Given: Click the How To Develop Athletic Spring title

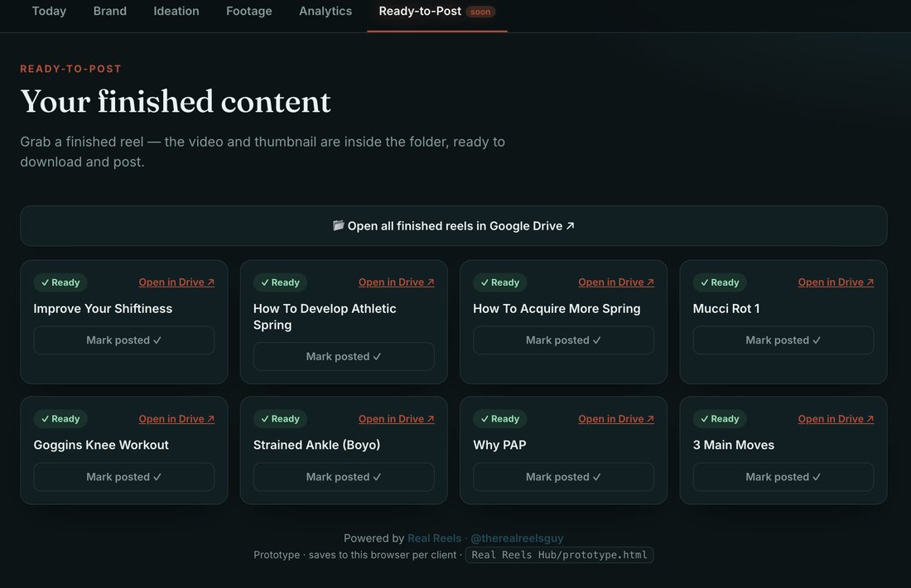Looking at the screenshot, I should [325, 316].
